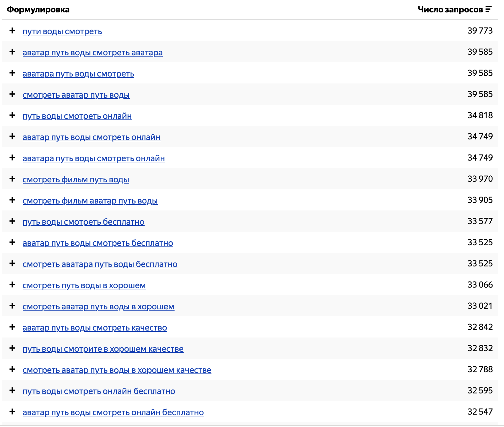The height and width of the screenshot is (427, 504).
Task: Open link 'смотреть аватар путь воды'
Action: (x=76, y=95)
